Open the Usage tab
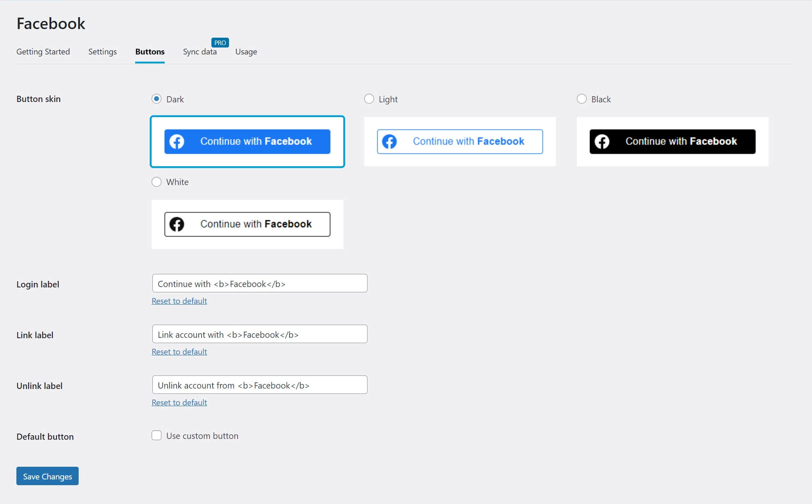The width and height of the screenshot is (812, 504). (246, 51)
